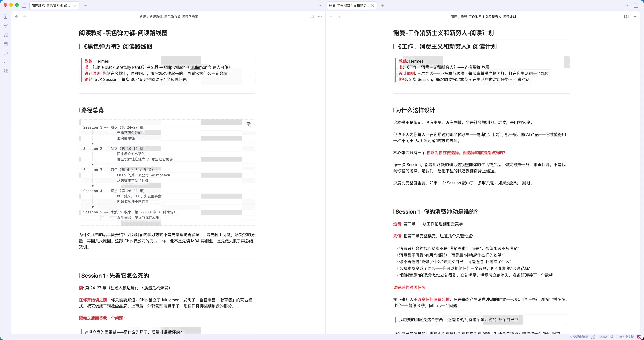Click the four-squares canvas ribbon icon

[6, 35]
